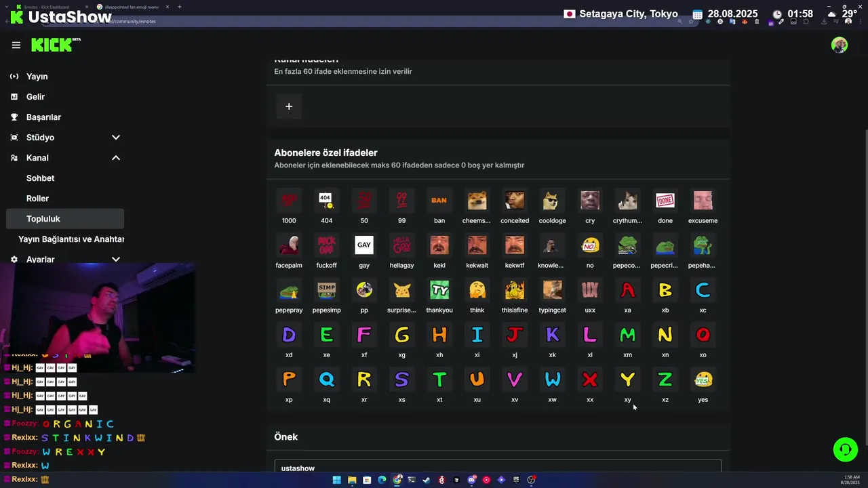Select the xz letter Z emote
This screenshot has width=868, height=488.
[x=665, y=380]
